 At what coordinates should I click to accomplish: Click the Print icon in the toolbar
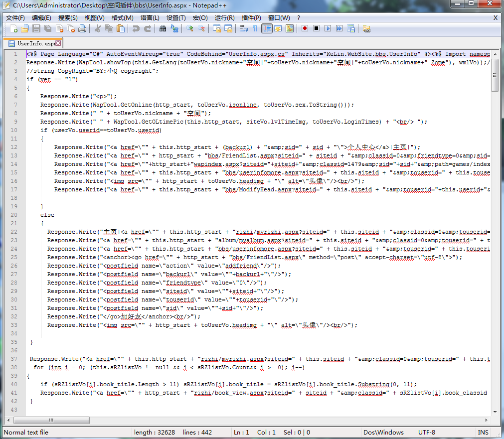coord(83,28)
